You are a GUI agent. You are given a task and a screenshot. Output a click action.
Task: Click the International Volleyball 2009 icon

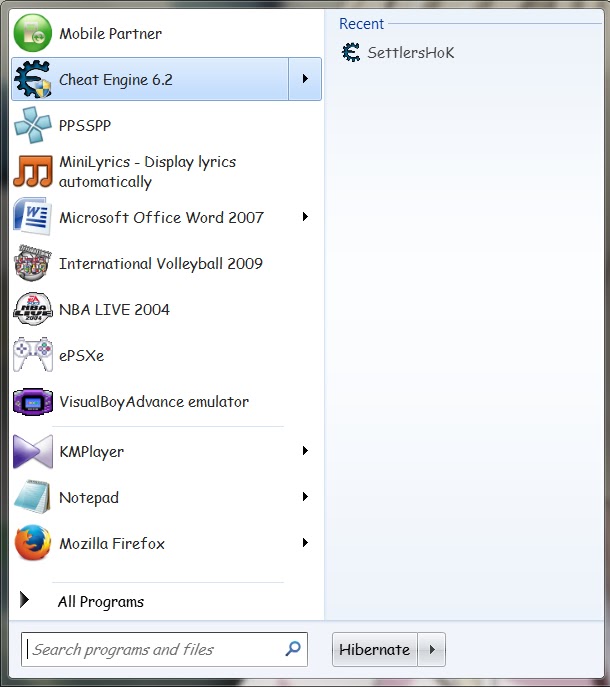tap(33, 263)
